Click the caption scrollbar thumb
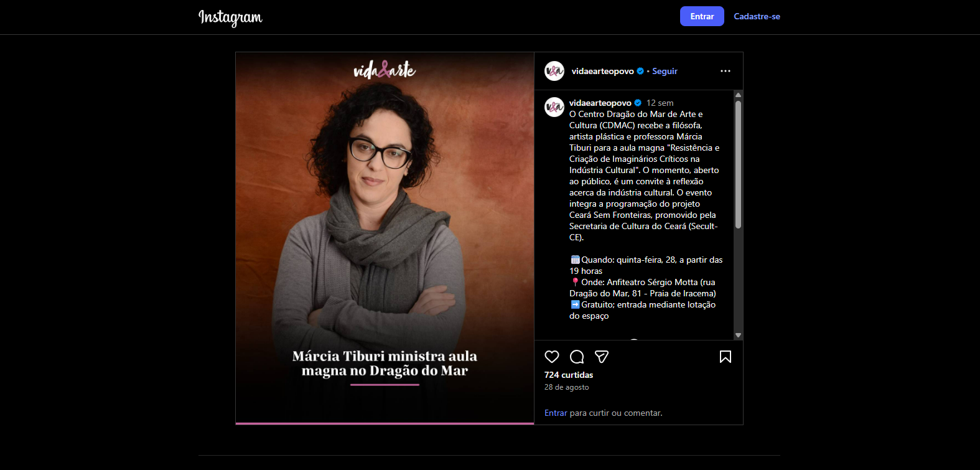Screen dimensions: 980x470 (x=738, y=164)
